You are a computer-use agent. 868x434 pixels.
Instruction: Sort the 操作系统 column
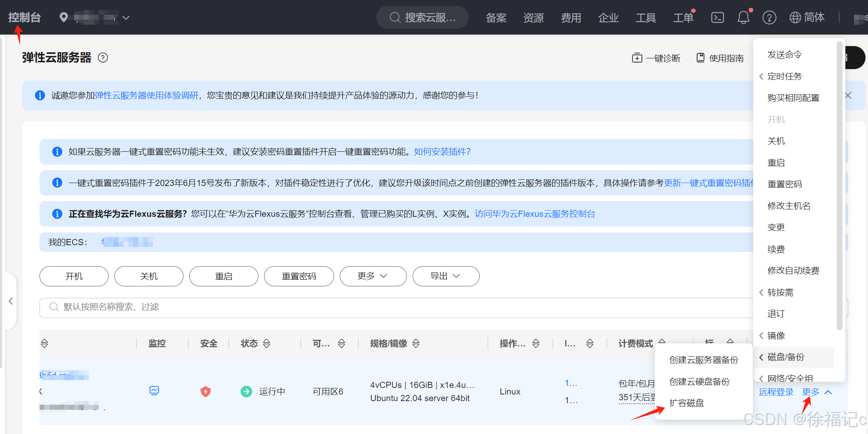pos(536,343)
